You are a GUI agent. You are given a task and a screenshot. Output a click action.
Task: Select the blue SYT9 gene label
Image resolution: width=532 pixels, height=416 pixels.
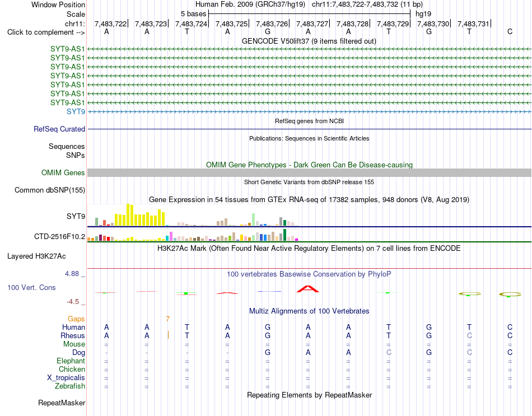(76, 111)
